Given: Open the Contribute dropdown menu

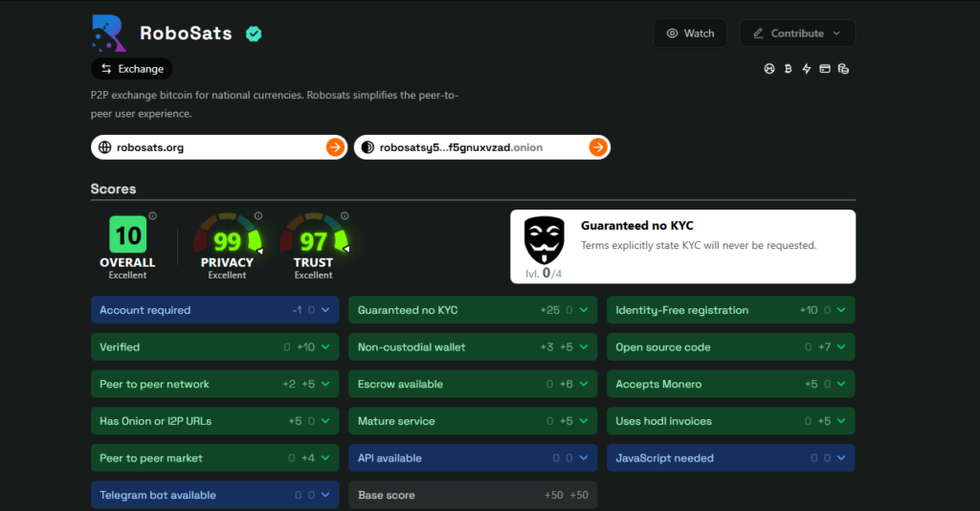Looking at the screenshot, I should click(796, 33).
